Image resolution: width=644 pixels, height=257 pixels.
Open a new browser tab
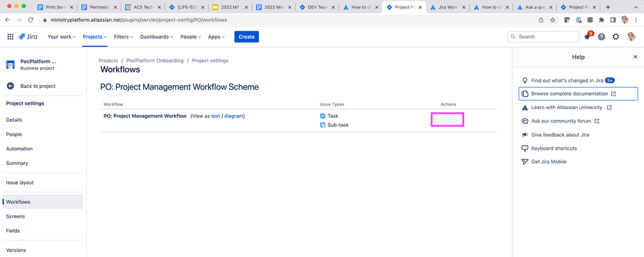(x=608, y=7)
